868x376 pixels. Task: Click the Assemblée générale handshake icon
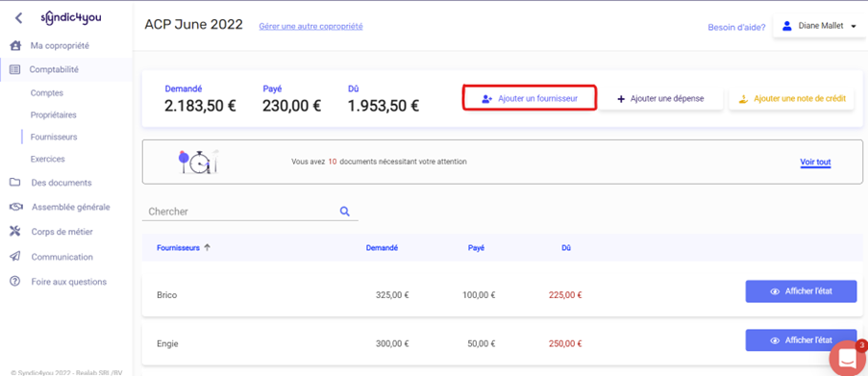(15, 207)
